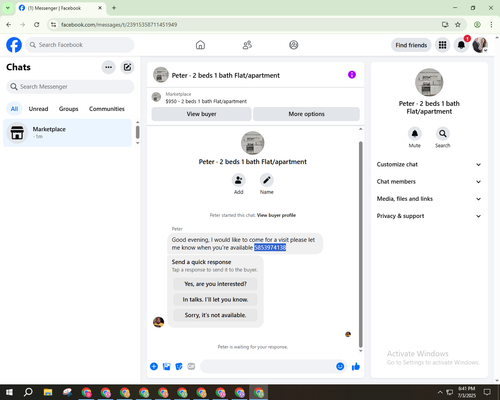Screen dimensions: 500x400
Task: Show hidden system tray icons
Action: pyautogui.click(x=440, y=392)
